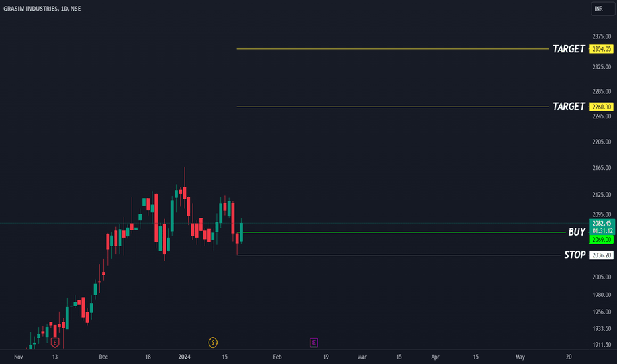
Task: Click the Feb label on time axis
Action: point(277,357)
